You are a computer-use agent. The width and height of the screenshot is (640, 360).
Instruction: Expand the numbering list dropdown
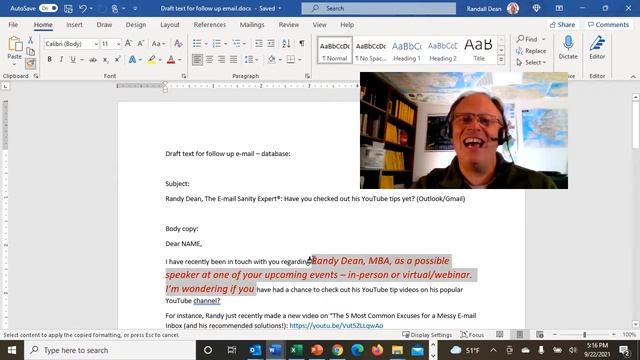pyautogui.click(x=226, y=44)
